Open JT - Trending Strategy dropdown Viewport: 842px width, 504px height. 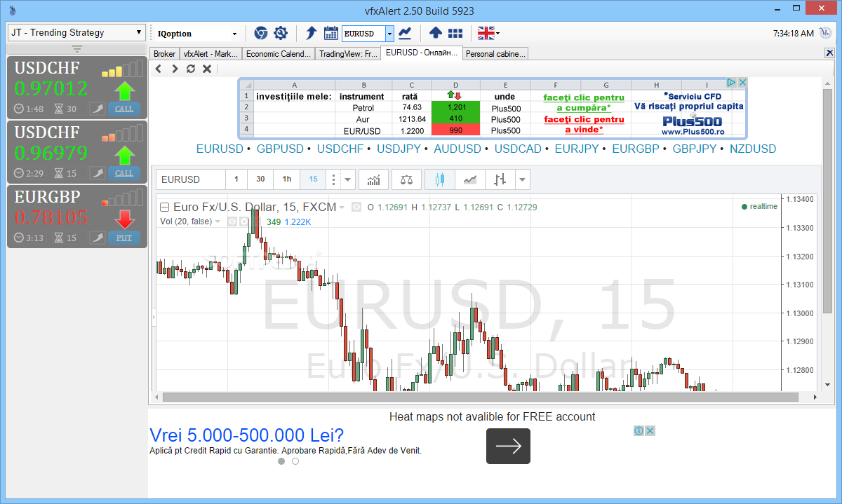pos(76,32)
